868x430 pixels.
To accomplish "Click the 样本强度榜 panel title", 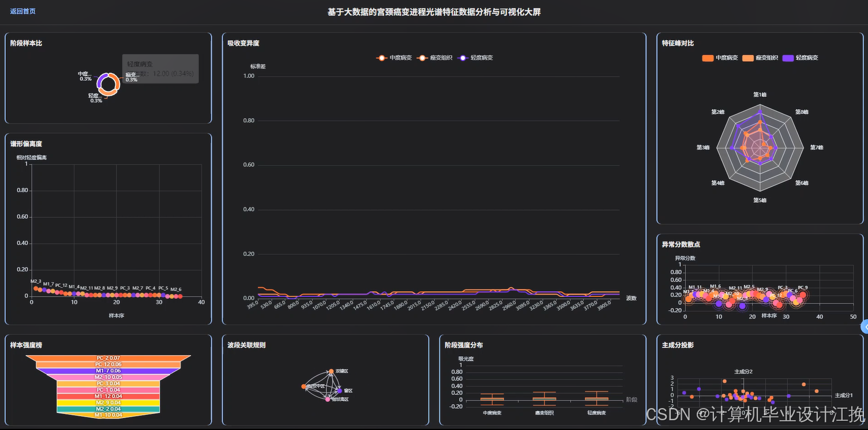I will [26, 345].
